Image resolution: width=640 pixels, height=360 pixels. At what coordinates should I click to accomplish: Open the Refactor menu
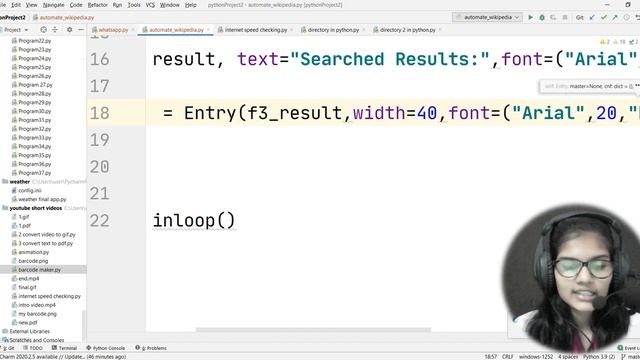98,5
